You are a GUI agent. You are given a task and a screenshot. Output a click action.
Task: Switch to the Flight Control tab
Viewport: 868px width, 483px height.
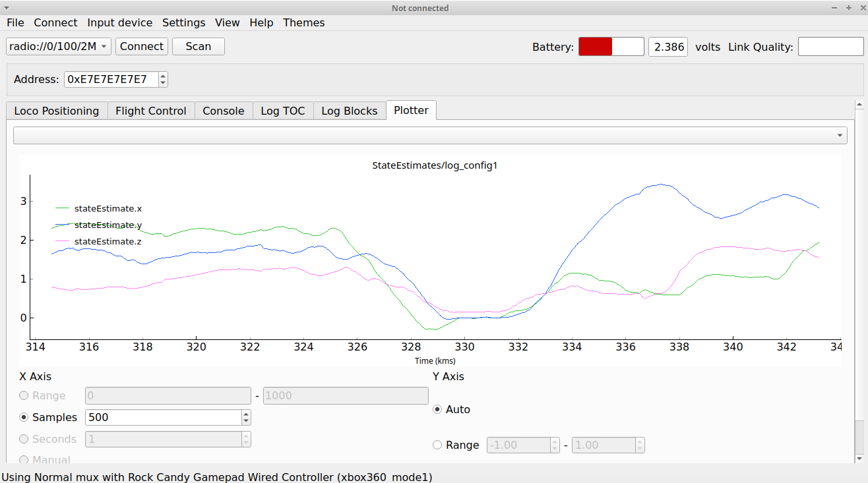pyautogui.click(x=150, y=111)
